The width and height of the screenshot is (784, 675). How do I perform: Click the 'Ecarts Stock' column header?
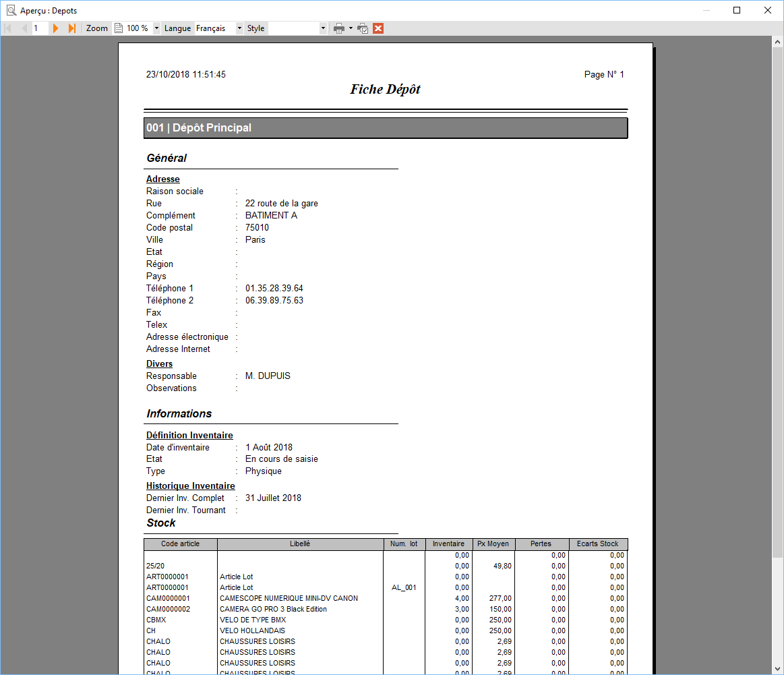(x=597, y=544)
